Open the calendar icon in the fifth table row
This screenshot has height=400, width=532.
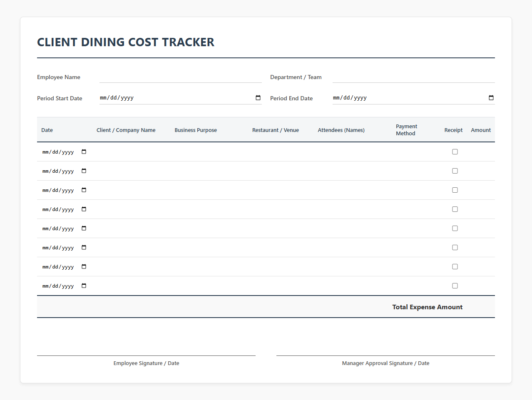coord(84,229)
